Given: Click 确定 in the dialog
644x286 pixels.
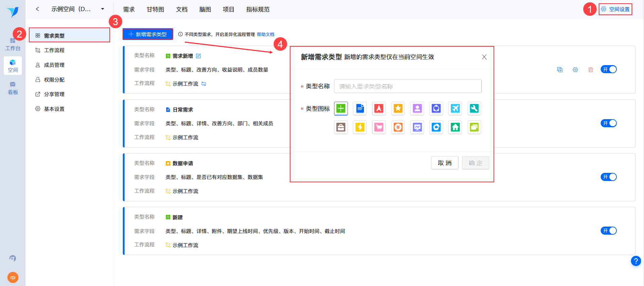Looking at the screenshot, I should (475, 163).
